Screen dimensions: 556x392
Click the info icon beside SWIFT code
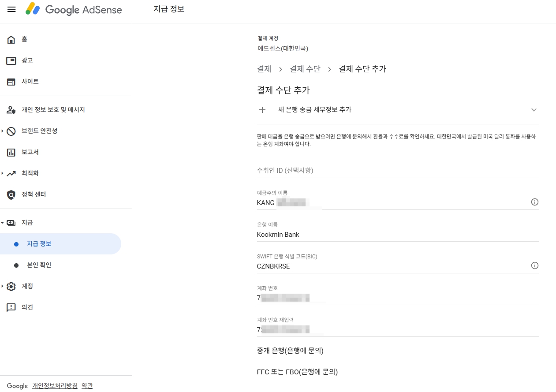click(x=535, y=265)
